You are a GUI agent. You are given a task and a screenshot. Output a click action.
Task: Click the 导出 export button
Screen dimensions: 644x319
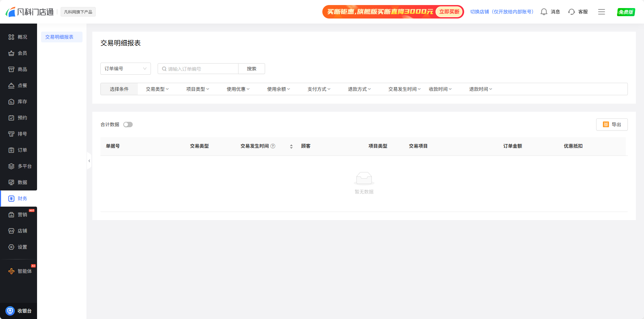click(x=612, y=125)
